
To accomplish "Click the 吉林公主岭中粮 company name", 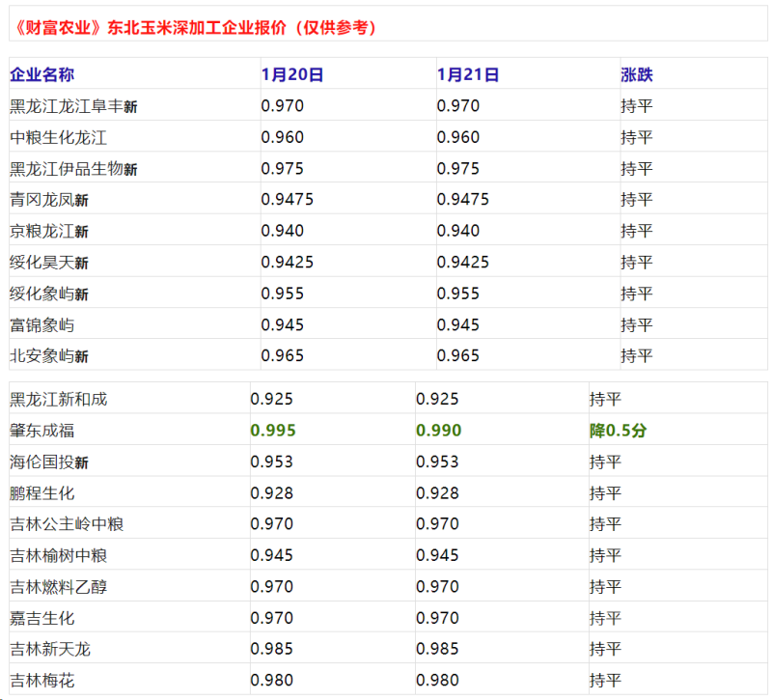I will pos(67,524).
